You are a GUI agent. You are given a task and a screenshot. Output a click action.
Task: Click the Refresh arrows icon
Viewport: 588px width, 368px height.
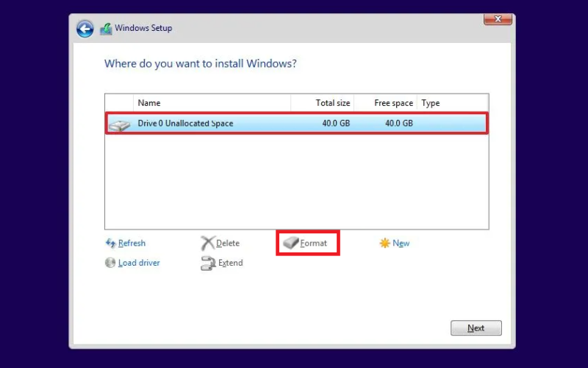coord(111,244)
